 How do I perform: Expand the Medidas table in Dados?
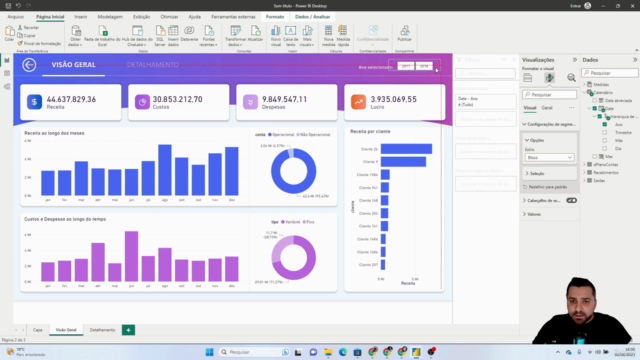(x=584, y=84)
